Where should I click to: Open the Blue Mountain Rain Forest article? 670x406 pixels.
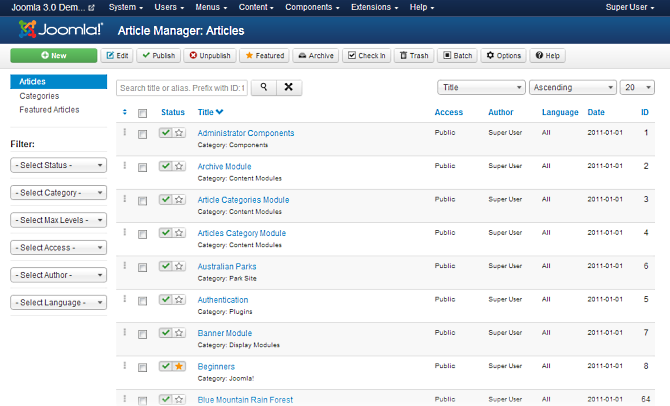tap(245, 400)
